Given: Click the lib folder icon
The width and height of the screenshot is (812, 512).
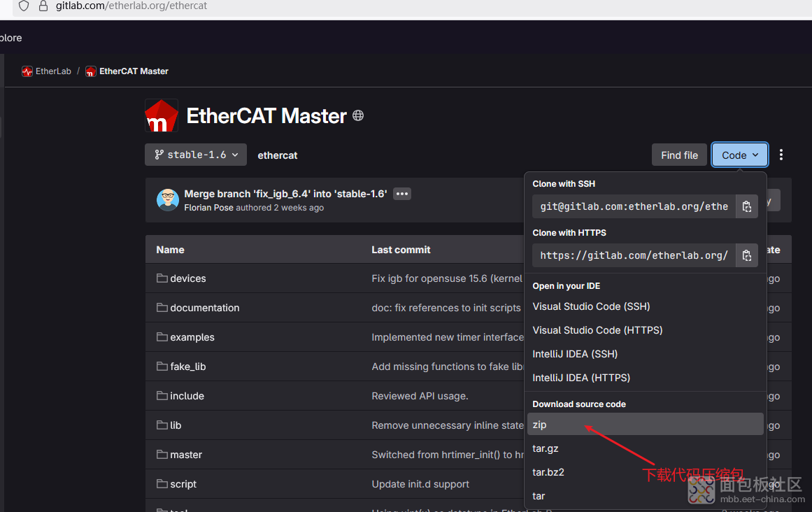Looking at the screenshot, I should 162,425.
